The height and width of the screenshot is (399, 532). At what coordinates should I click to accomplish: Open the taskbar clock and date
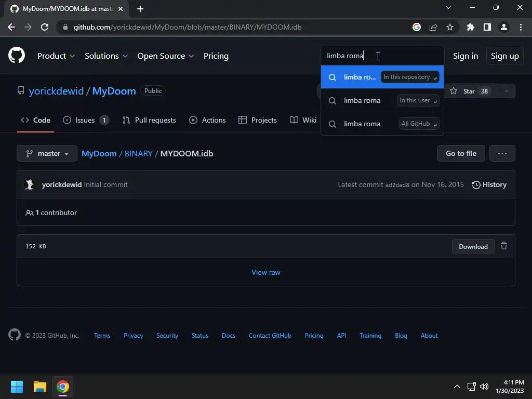click(510, 387)
